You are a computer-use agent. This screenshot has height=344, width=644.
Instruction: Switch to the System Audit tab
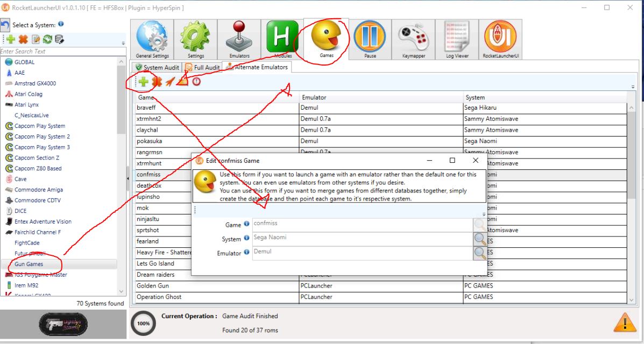[x=157, y=67]
